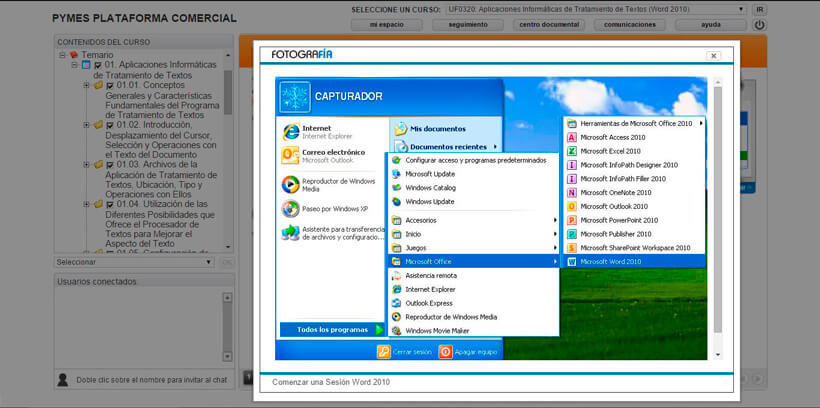Toggle checkbox for 01.01. Conceptos Generales
The image size is (820, 408).
pyautogui.click(x=110, y=85)
